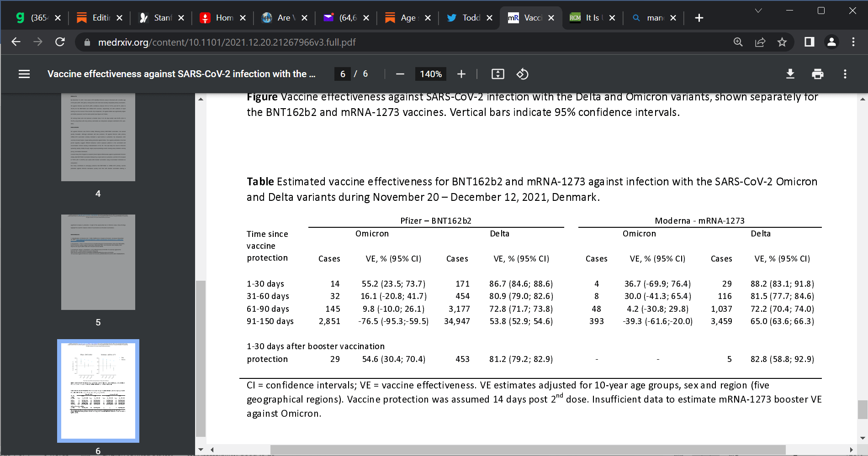Screen dimensions: 868x456
Task: Click the document vertical scrollbar thumb
Action: [863, 409]
